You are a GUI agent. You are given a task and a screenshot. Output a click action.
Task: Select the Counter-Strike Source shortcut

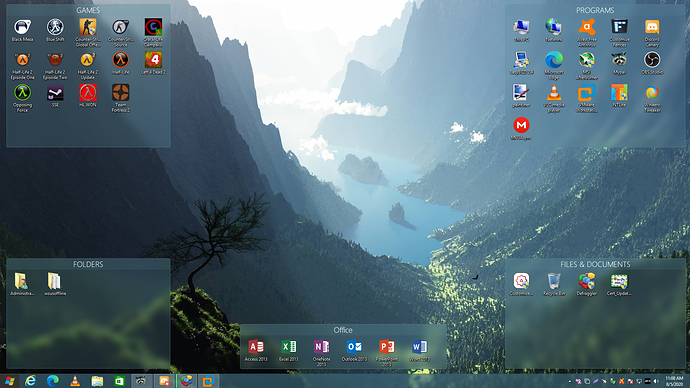coord(121,33)
